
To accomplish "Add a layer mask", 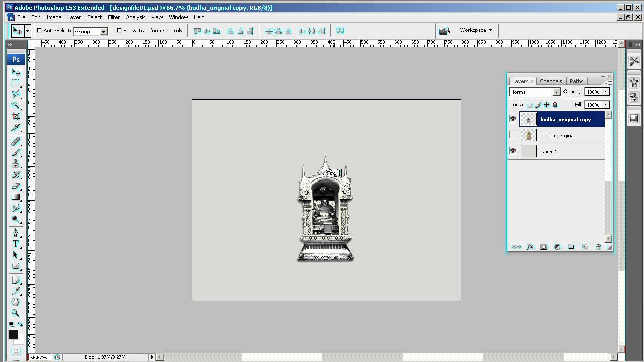I will tap(544, 247).
